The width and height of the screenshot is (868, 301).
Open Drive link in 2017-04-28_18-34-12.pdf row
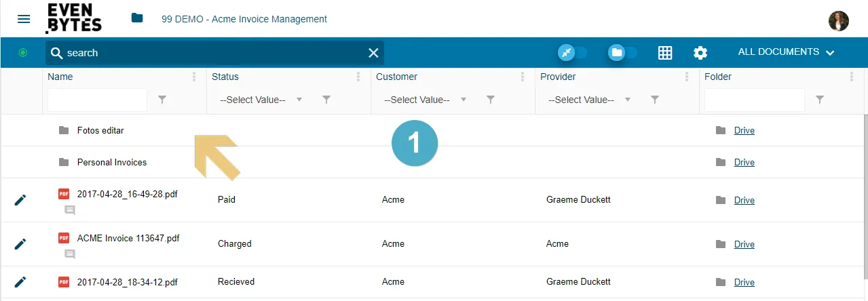tap(744, 282)
